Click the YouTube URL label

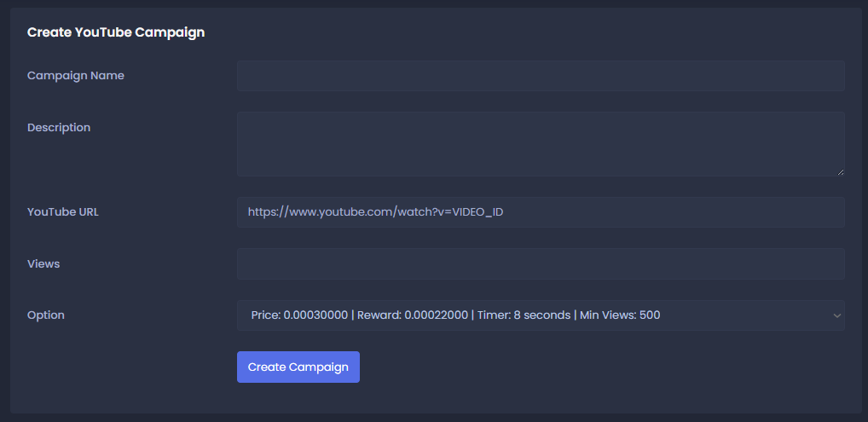pos(63,212)
